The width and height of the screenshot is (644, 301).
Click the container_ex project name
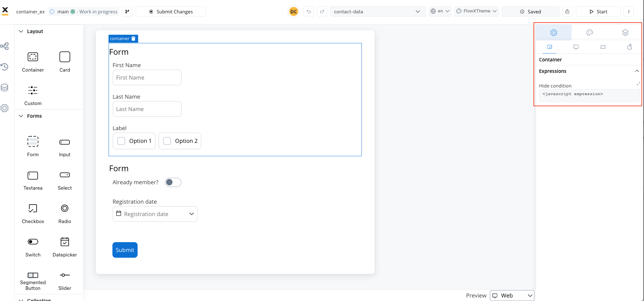(31, 12)
